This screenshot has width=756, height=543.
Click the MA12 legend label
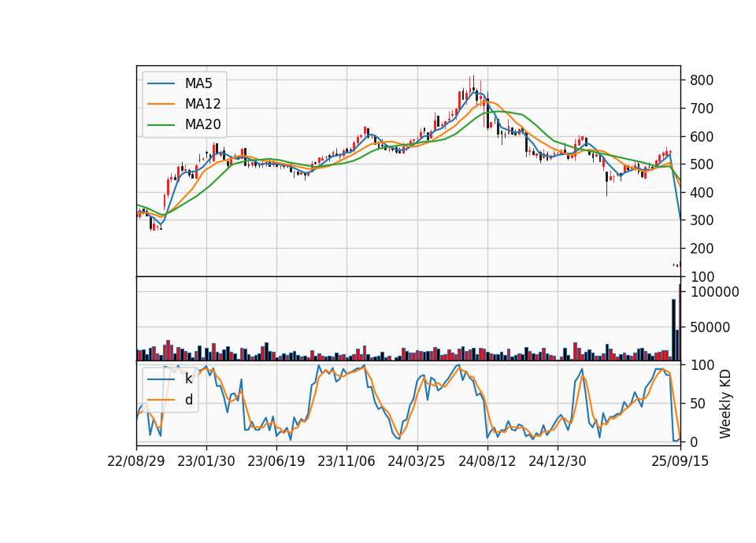click(202, 104)
